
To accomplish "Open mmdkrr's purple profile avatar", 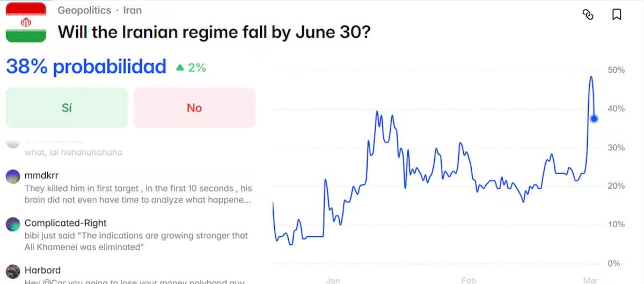I will [x=13, y=176].
